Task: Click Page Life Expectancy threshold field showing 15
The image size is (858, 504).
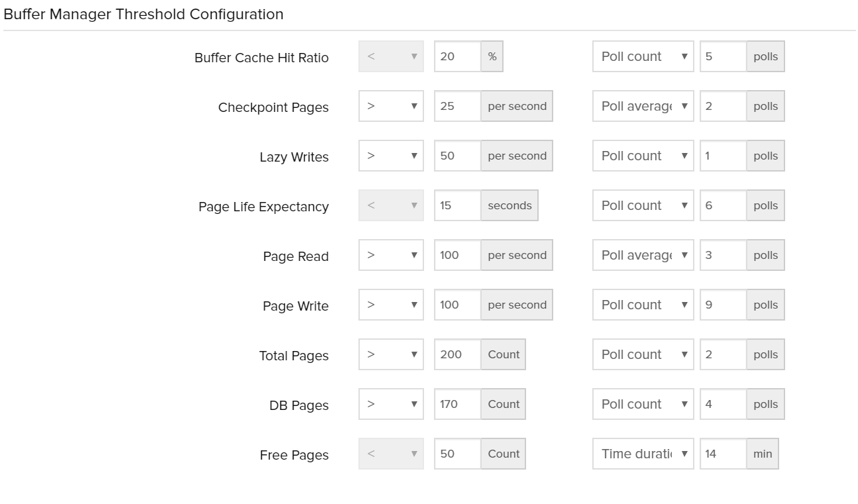Action: pyautogui.click(x=458, y=205)
